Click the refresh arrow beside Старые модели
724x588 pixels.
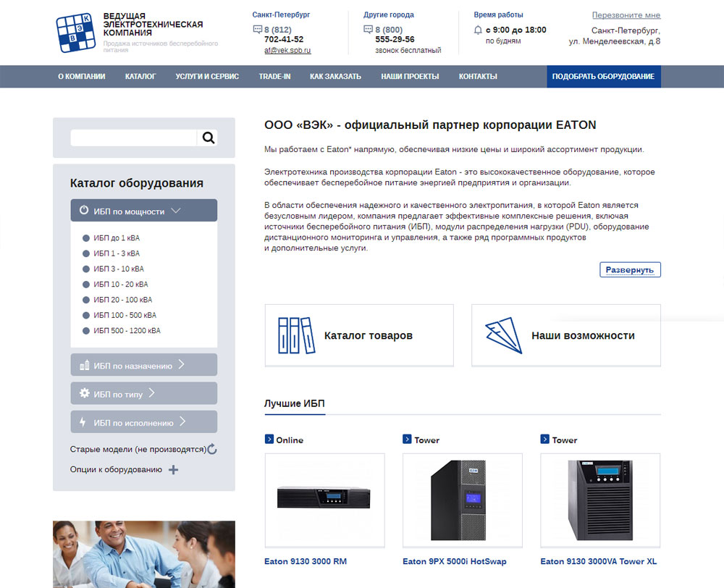[212, 448]
